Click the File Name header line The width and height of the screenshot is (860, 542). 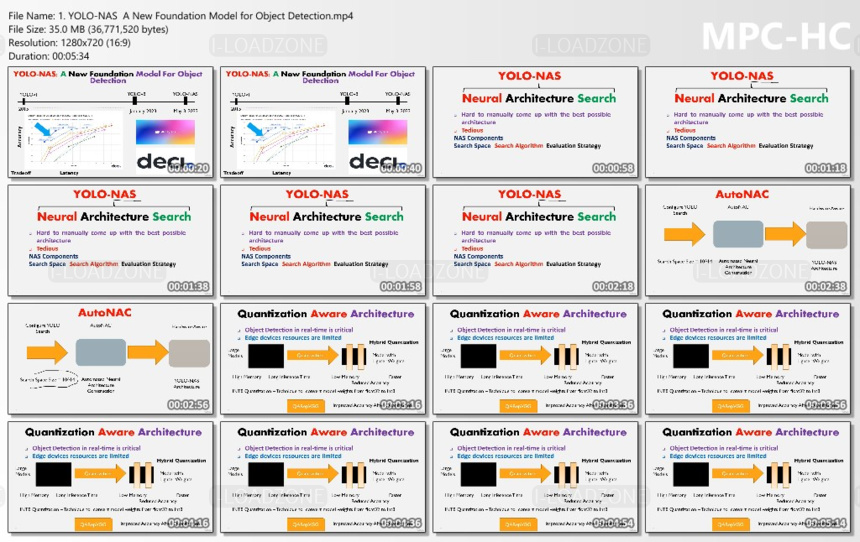point(180,16)
